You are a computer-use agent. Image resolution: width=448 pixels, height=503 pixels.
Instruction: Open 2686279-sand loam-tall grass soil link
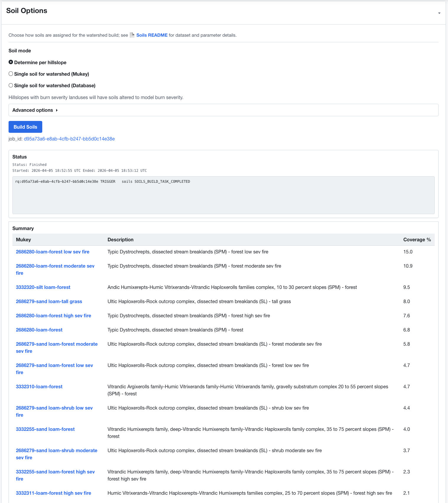click(49, 301)
